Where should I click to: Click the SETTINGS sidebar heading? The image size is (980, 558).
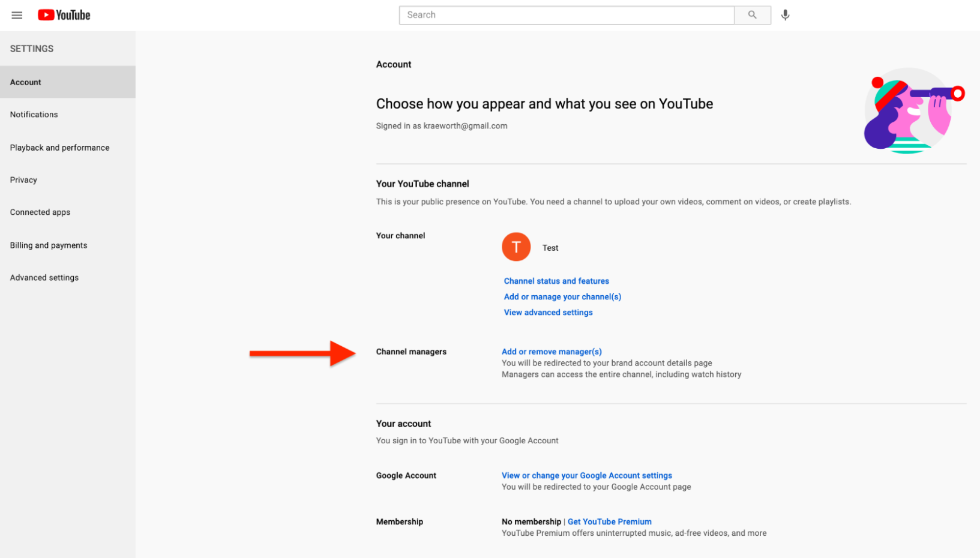[32, 49]
